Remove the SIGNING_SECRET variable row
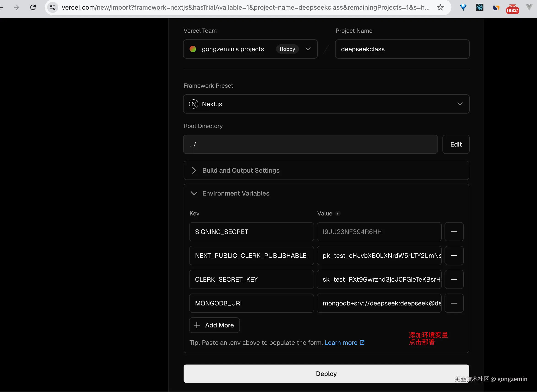This screenshot has width=537, height=392. tap(454, 231)
